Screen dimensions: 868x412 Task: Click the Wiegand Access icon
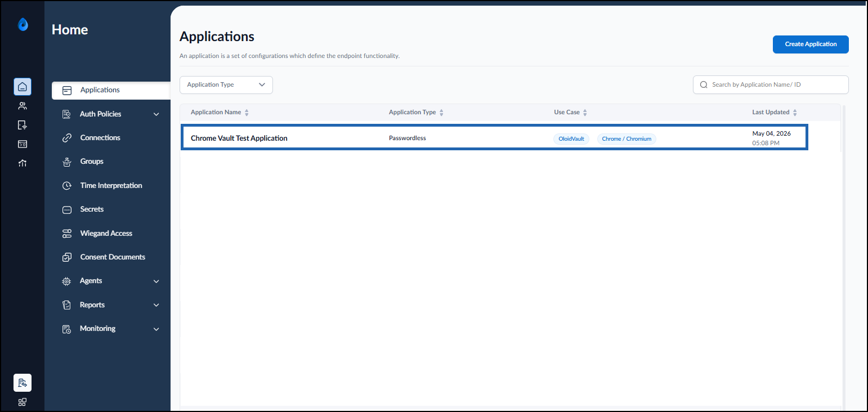(x=67, y=233)
